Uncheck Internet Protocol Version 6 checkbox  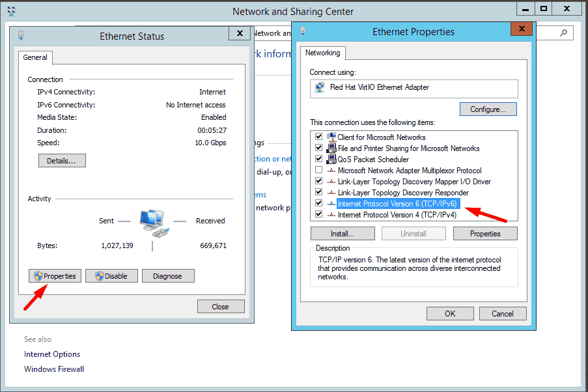(318, 204)
